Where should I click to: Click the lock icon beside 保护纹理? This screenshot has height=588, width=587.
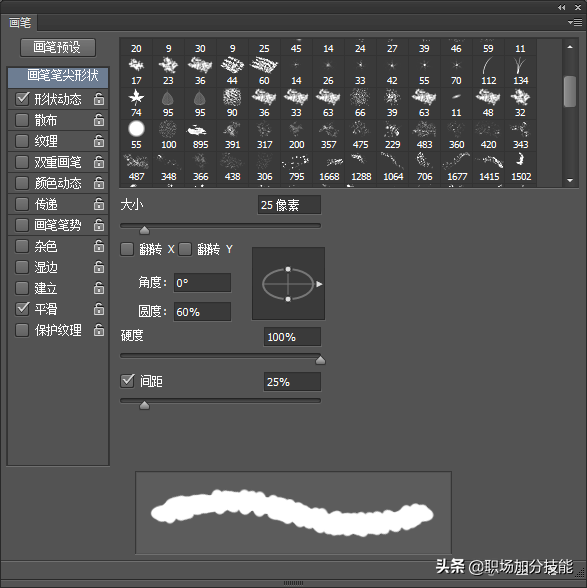[x=99, y=330]
